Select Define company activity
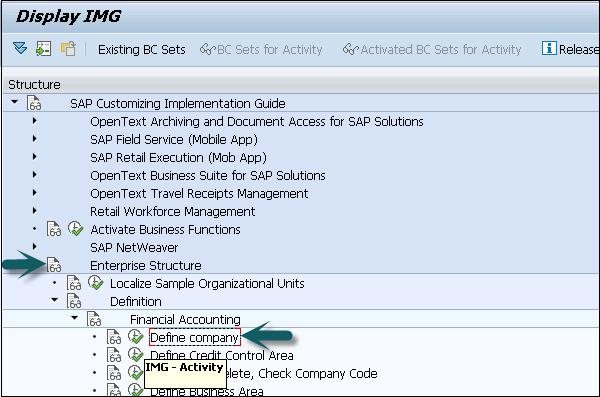The height and width of the screenshot is (397, 600). click(x=194, y=337)
